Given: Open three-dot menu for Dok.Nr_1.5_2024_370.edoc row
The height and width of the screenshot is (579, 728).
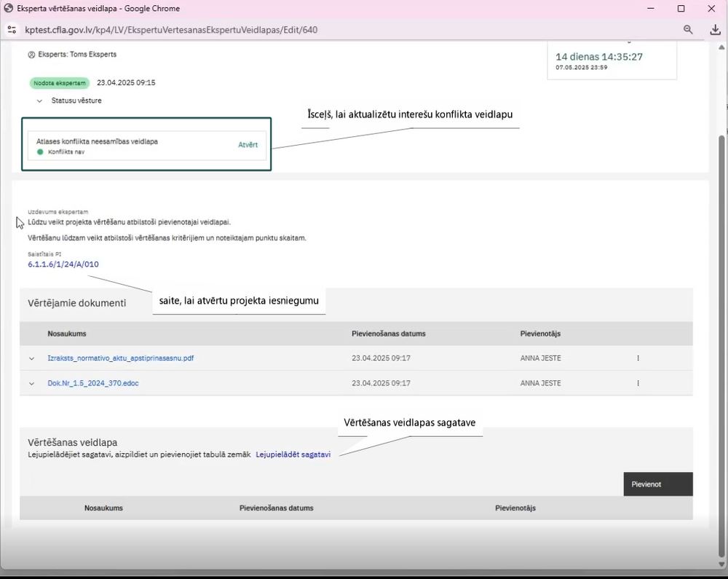Looking at the screenshot, I should (638, 383).
